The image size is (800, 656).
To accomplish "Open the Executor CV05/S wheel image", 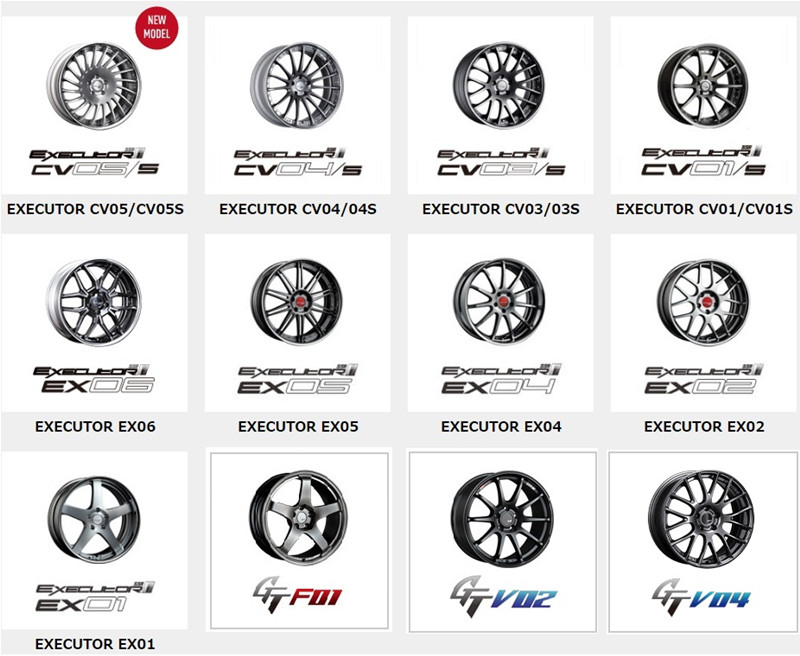I will [94, 86].
